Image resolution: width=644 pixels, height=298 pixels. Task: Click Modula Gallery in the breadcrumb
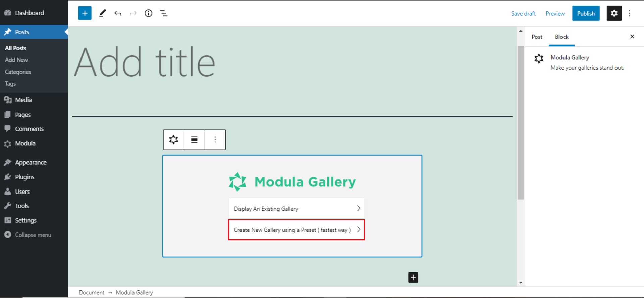pyautogui.click(x=135, y=292)
